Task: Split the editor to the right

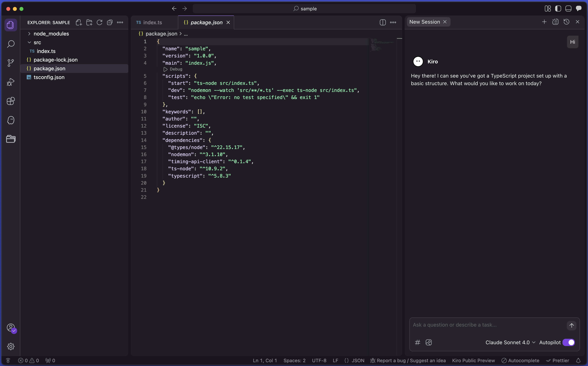Action: (x=383, y=22)
